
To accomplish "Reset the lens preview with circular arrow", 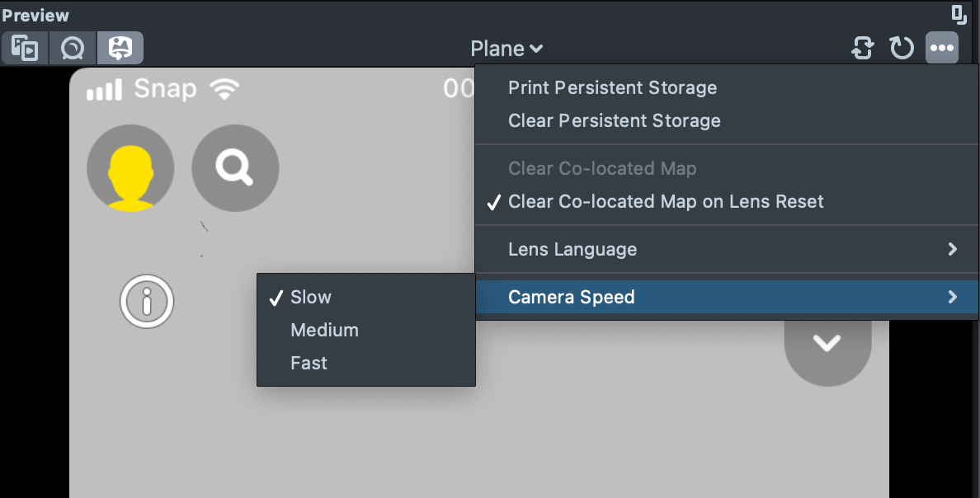I will [x=902, y=49].
